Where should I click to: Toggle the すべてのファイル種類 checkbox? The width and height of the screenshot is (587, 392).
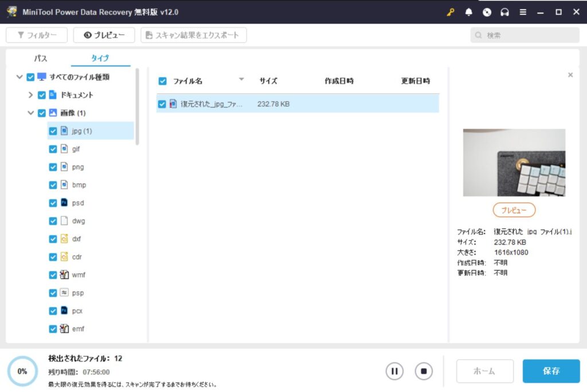(31, 77)
